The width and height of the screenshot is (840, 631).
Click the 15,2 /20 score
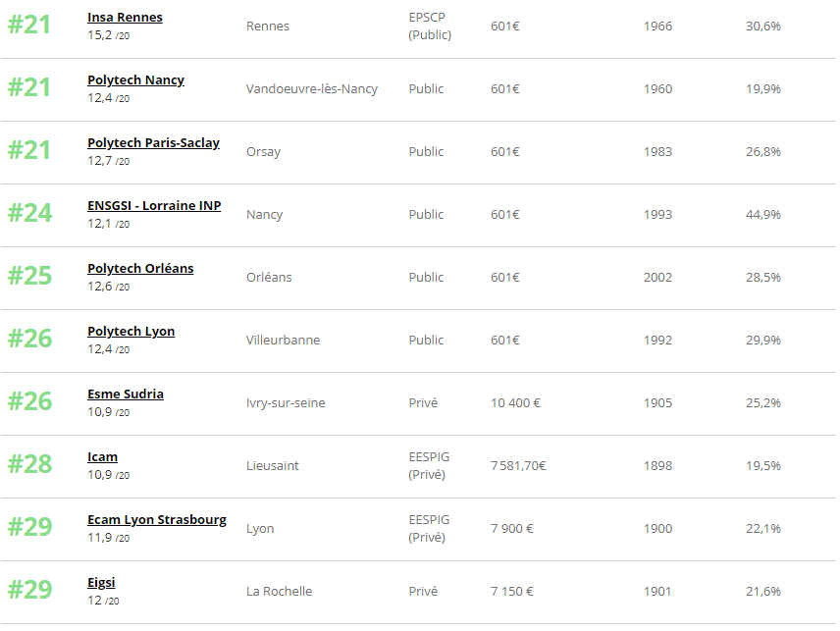(108, 35)
